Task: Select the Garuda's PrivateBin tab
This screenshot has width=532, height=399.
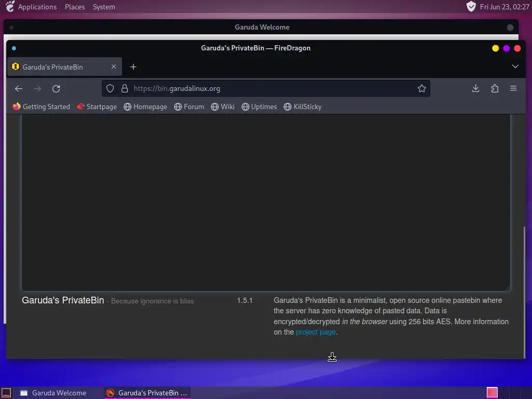Action: 64,67
